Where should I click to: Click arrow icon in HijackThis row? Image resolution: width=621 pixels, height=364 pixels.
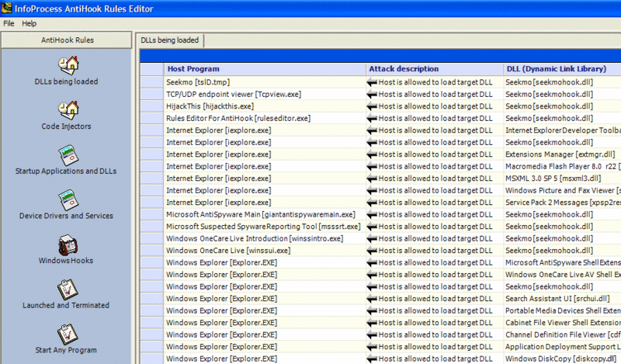(x=372, y=106)
